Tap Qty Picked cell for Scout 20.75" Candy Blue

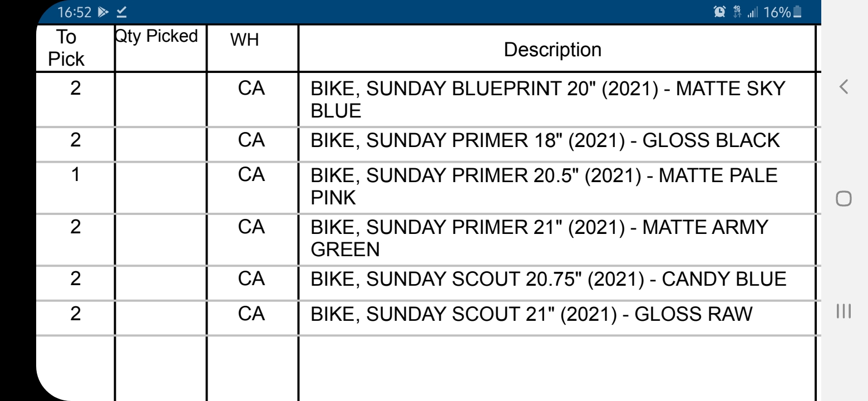pos(160,278)
